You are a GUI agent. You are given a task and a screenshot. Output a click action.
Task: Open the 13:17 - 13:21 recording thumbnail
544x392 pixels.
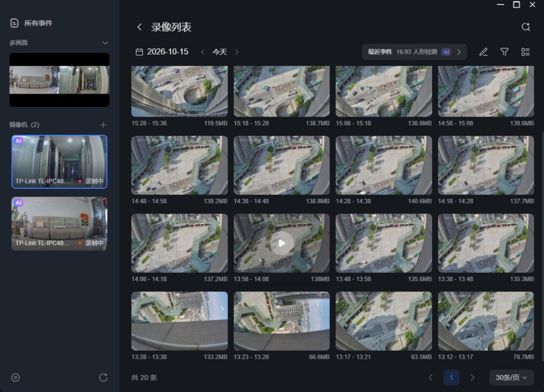[x=384, y=321]
